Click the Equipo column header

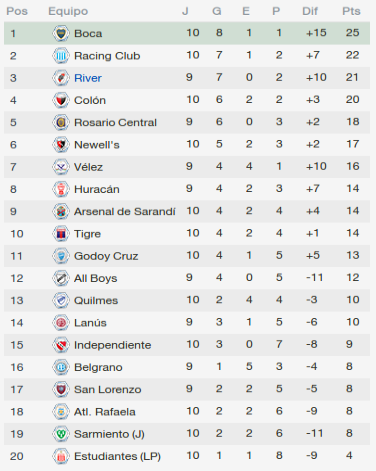68,11
